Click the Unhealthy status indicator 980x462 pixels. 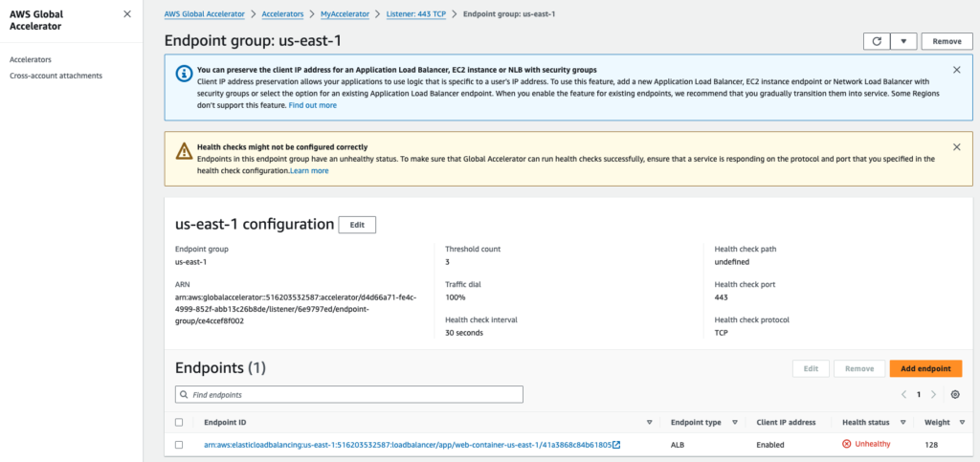pos(866,444)
